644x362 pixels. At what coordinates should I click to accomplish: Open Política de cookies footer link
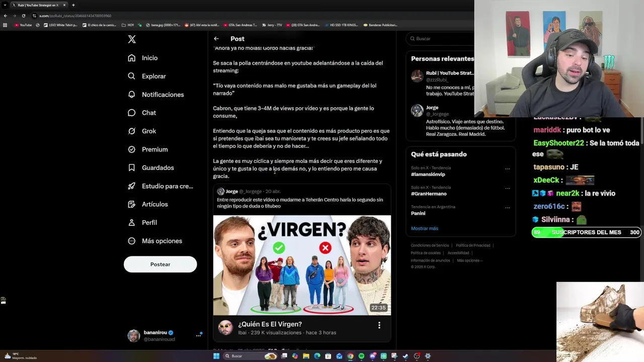[426, 253]
